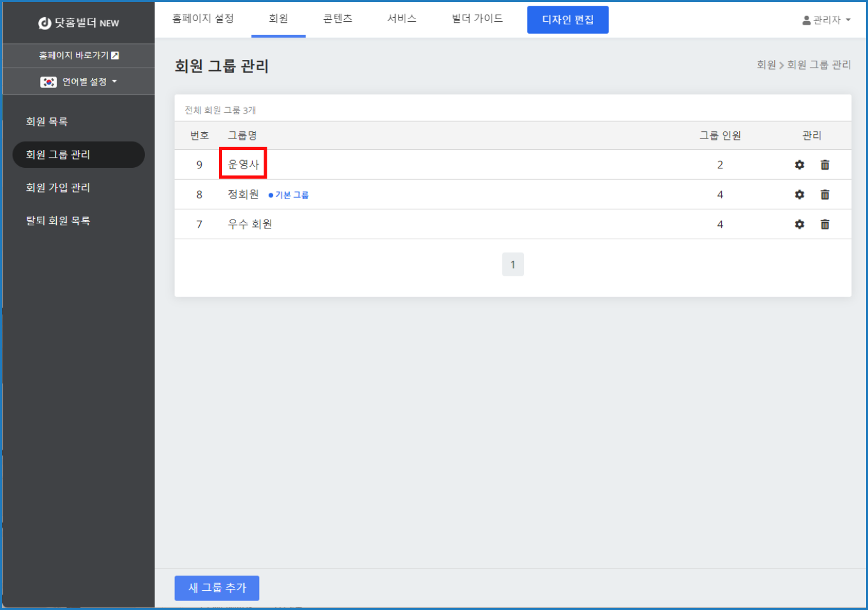Viewport: 868px width, 610px height.
Task: Open the 관리자 account dropdown
Action: coord(827,20)
